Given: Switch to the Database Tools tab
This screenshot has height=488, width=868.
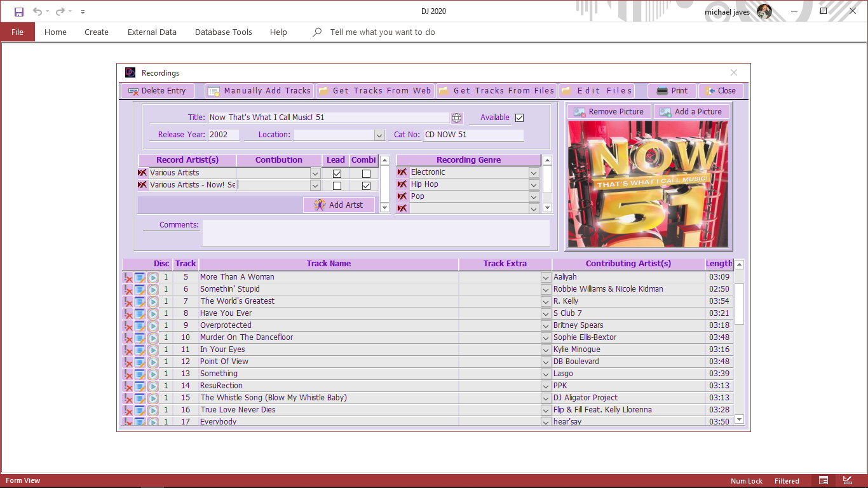Looking at the screenshot, I should 223,32.
